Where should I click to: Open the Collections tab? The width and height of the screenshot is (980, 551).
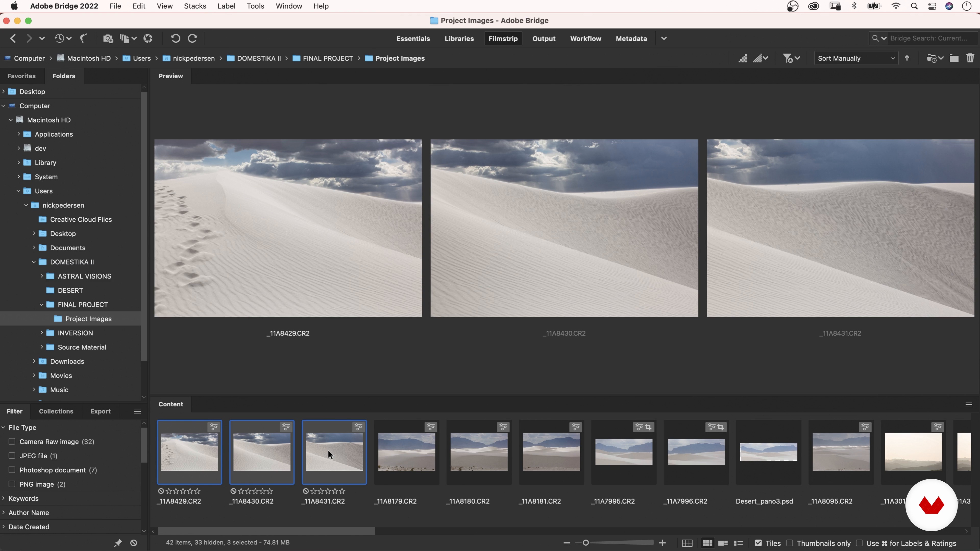coord(56,411)
